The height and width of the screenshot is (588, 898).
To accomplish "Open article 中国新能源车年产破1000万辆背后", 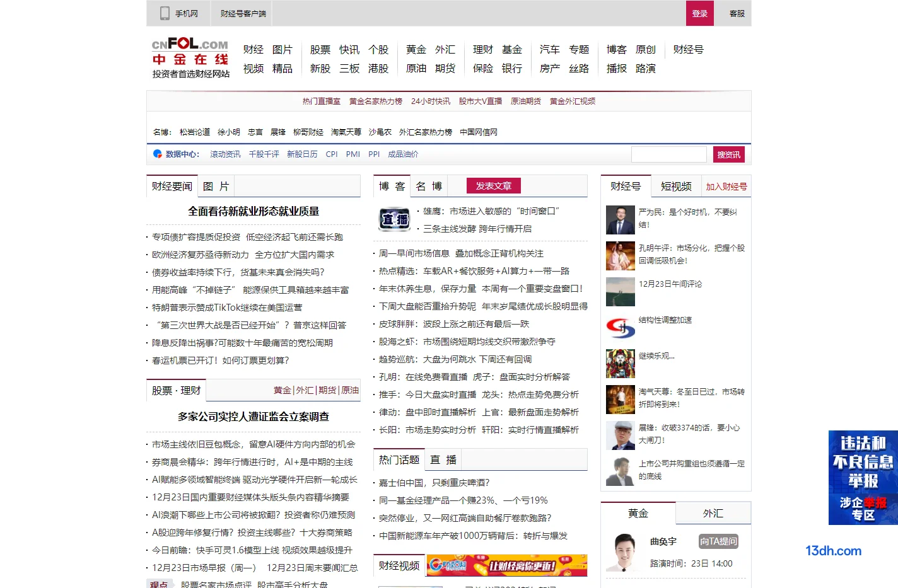I will (x=474, y=536).
